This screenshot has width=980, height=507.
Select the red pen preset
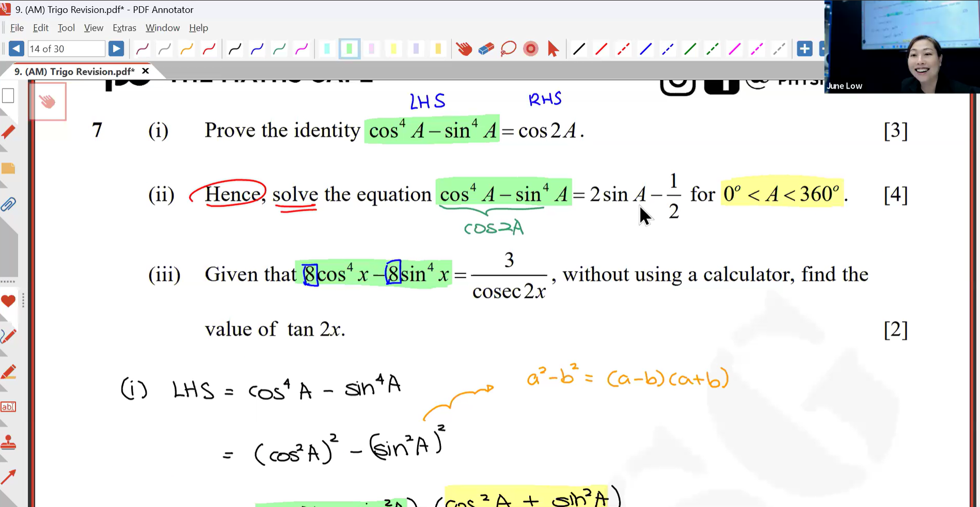click(x=209, y=49)
